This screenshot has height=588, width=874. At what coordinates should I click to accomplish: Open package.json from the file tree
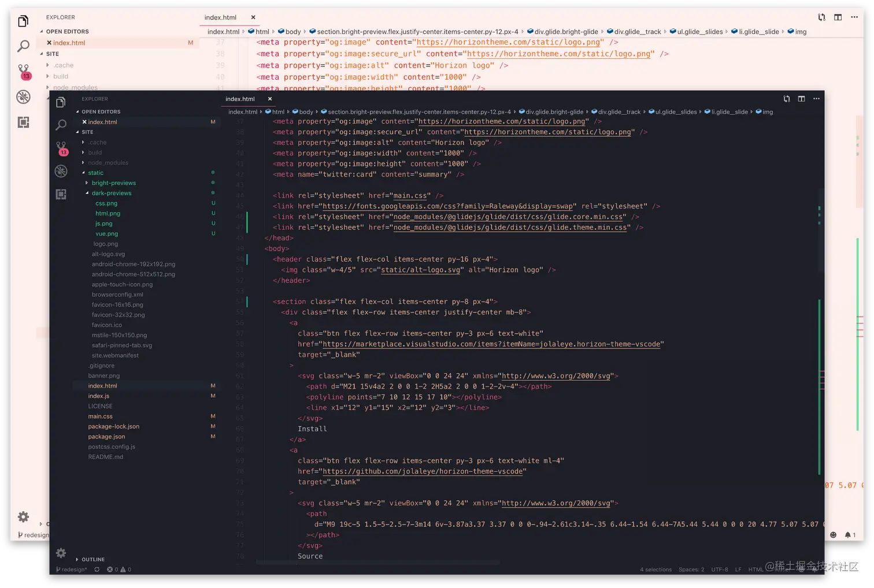[106, 437]
